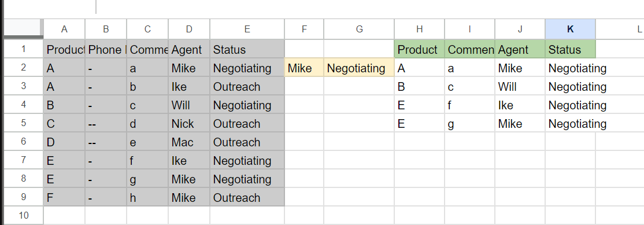Select column A header

tap(64, 29)
